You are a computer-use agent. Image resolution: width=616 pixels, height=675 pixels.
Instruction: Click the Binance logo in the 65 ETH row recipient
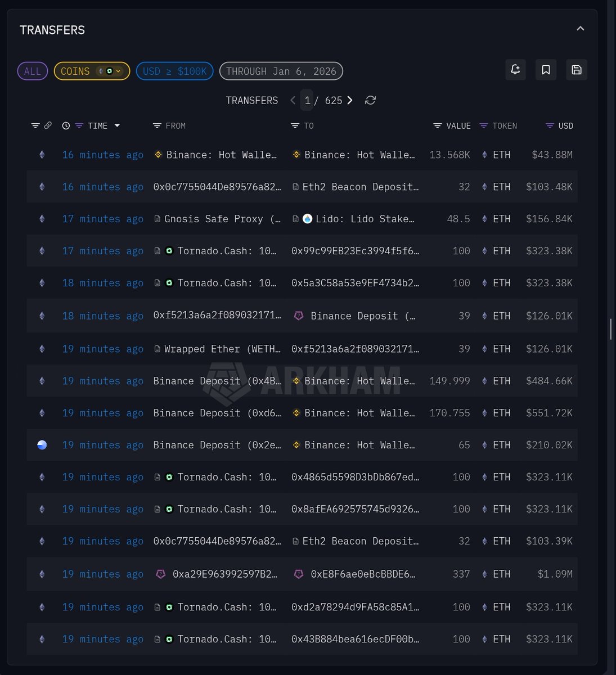(296, 445)
